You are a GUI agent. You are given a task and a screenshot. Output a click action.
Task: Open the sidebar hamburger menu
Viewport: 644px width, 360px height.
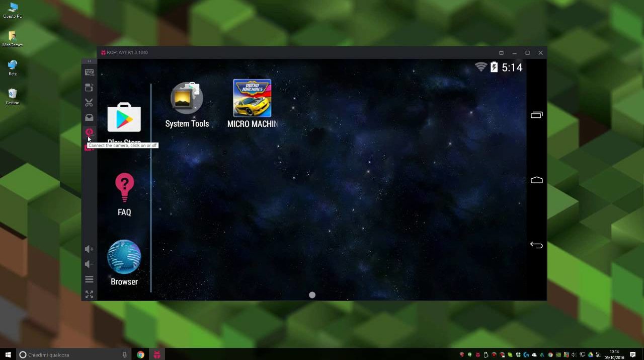[89, 279]
